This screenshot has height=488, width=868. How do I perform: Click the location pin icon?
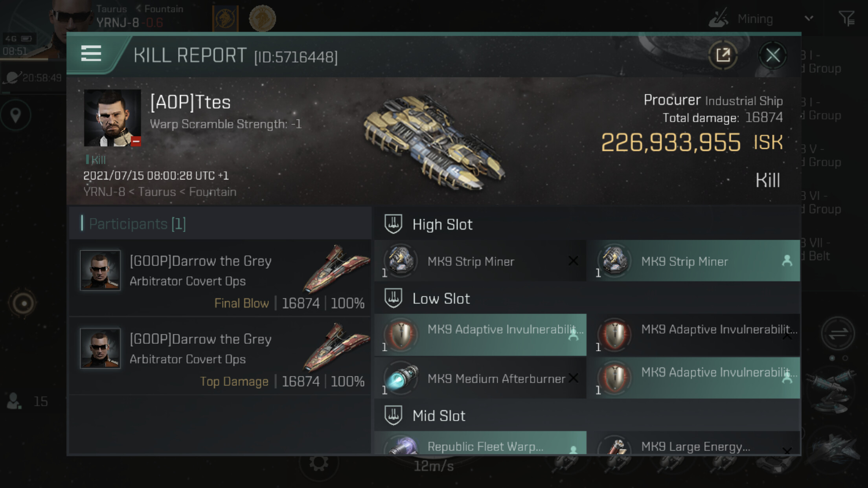click(x=16, y=116)
